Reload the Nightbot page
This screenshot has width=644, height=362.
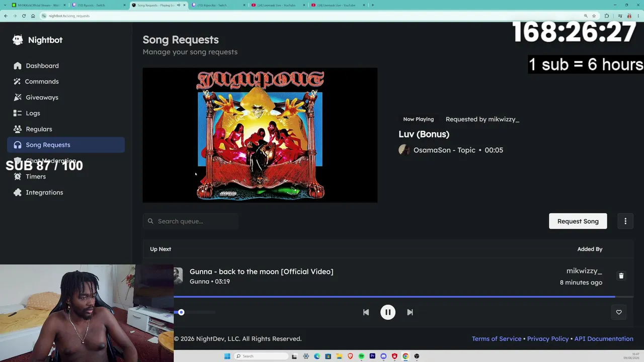click(x=24, y=16)
